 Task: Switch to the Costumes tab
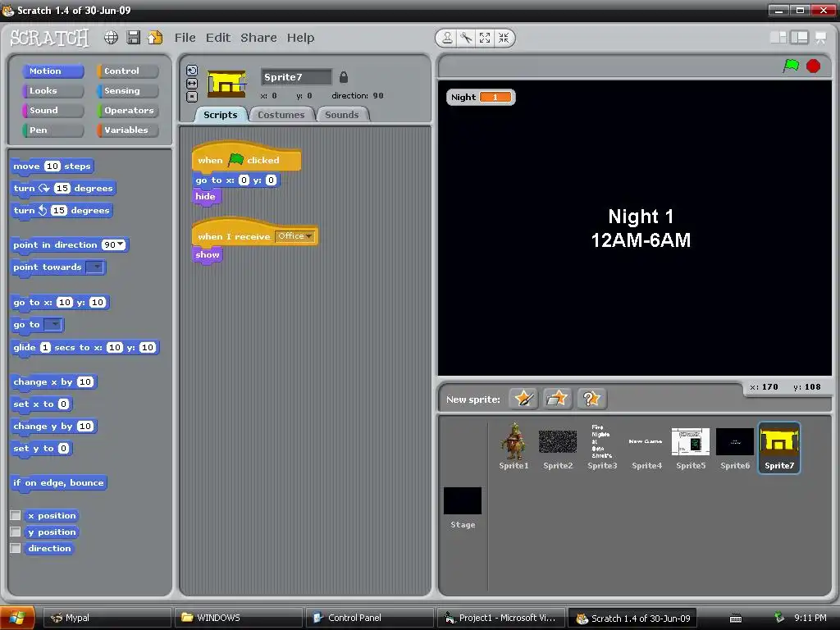(x=281, y=115)
